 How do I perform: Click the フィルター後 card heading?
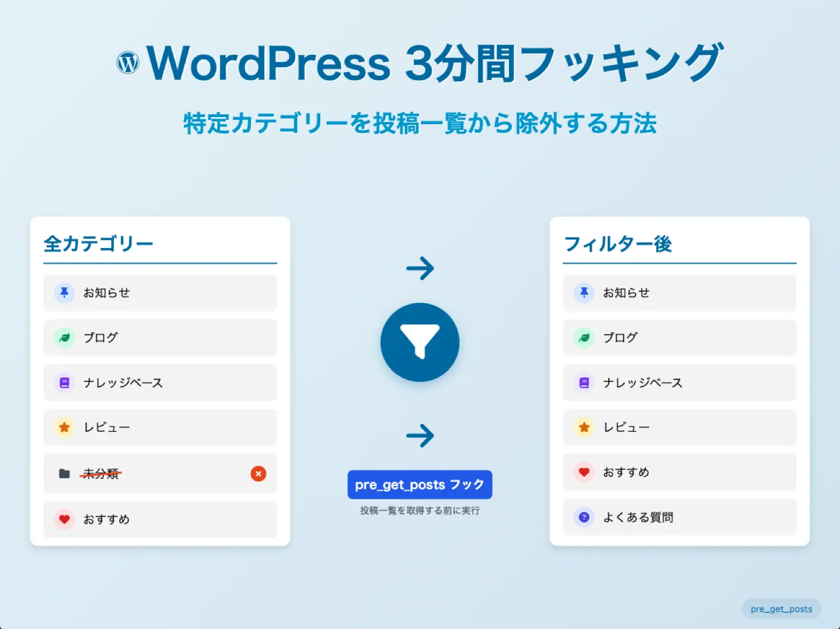pyautogui.click(x=618, y=244)
